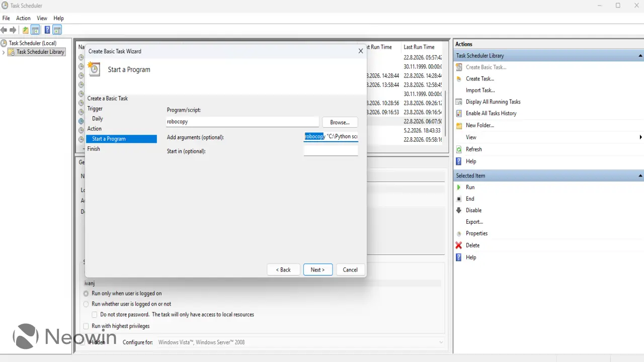The height and width of the screenshot is (362, 644).
Task: Click Help icon under Task Scheduler Library actions
Action: pos(459,161)
